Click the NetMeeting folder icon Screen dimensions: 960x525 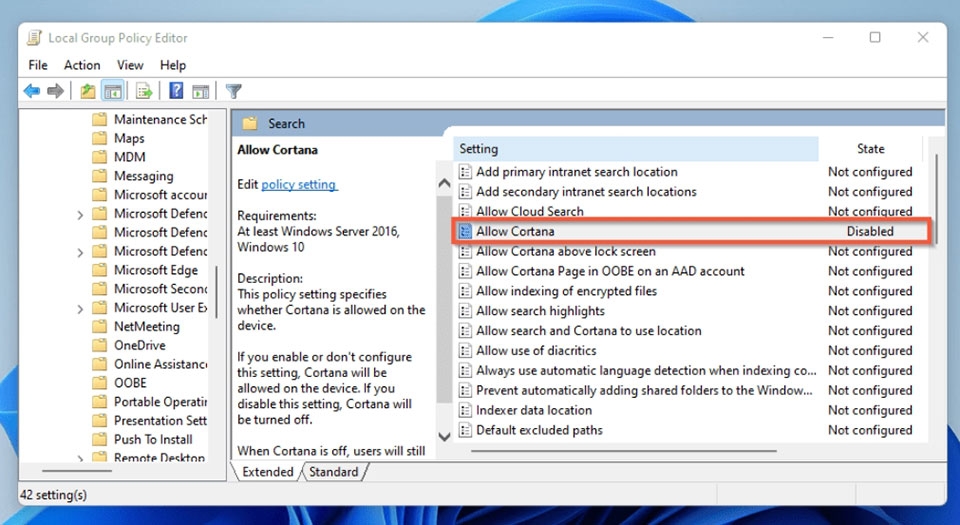[x=99, y=327]
